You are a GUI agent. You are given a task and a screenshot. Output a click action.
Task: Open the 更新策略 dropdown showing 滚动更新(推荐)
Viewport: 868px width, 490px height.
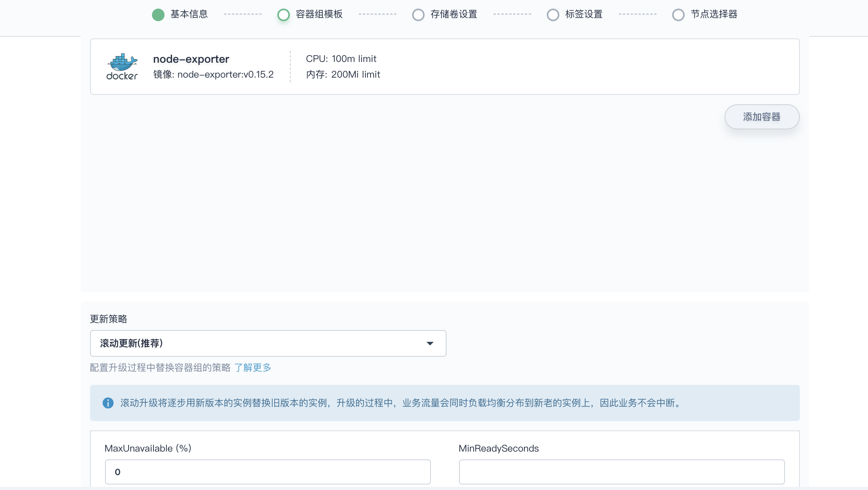point(268,343)
